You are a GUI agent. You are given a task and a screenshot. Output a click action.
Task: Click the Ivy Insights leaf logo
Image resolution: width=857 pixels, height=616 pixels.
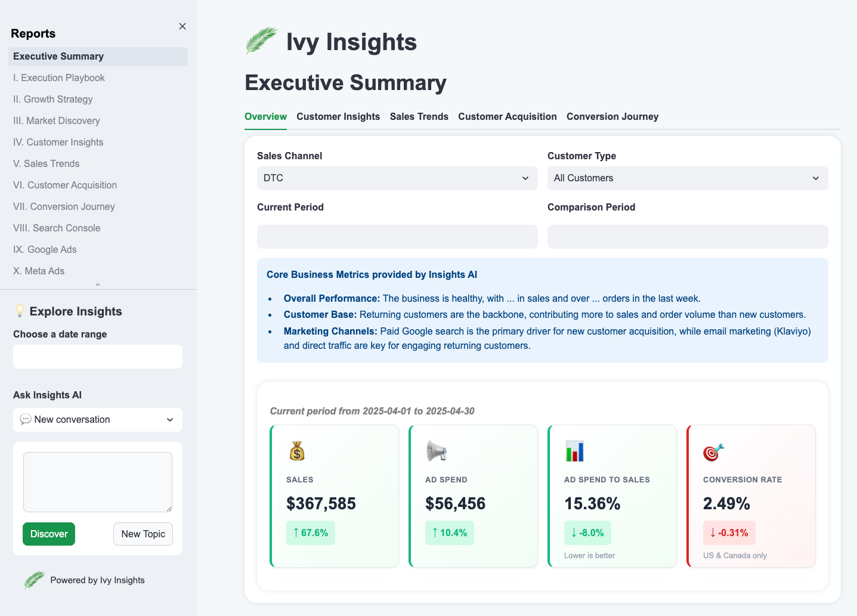tap(261, 41)
